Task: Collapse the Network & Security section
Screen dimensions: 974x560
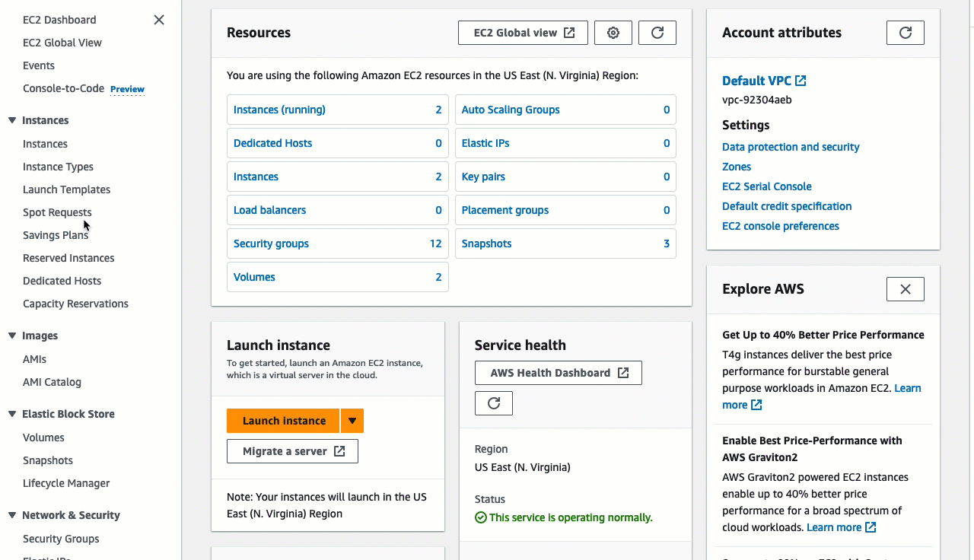Action: tap(12, 515)
